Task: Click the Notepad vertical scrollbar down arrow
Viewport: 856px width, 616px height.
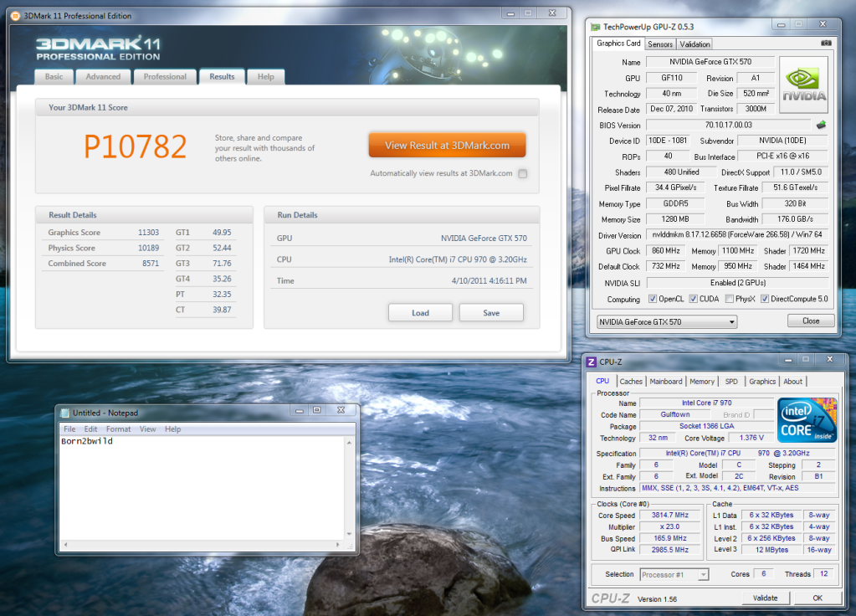Action: (x=349, y=535)
